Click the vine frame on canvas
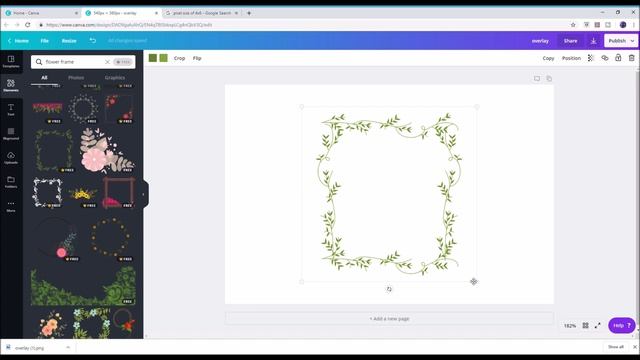This screenshot has height=360, width=640. point(389,194)
